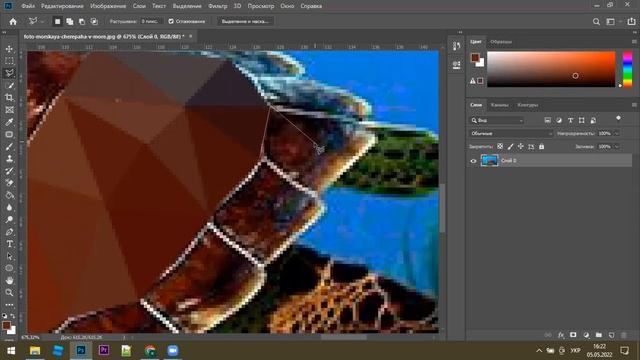This screenshot has height=360, width=640.
Task: Open the History panel icon
Action: pyautogui.click(x=456, y=46)
